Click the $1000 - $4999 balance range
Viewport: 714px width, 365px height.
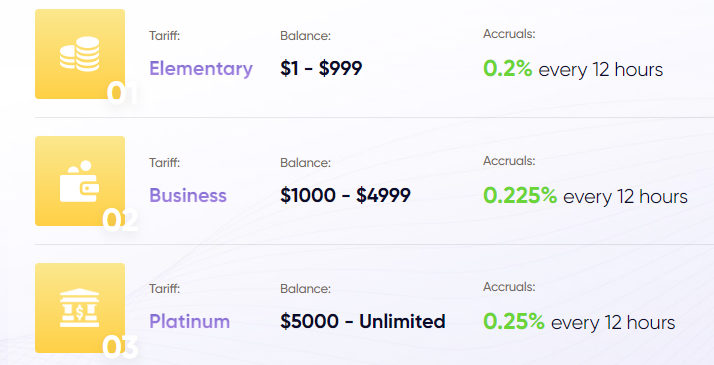click(x=345, y=195)
